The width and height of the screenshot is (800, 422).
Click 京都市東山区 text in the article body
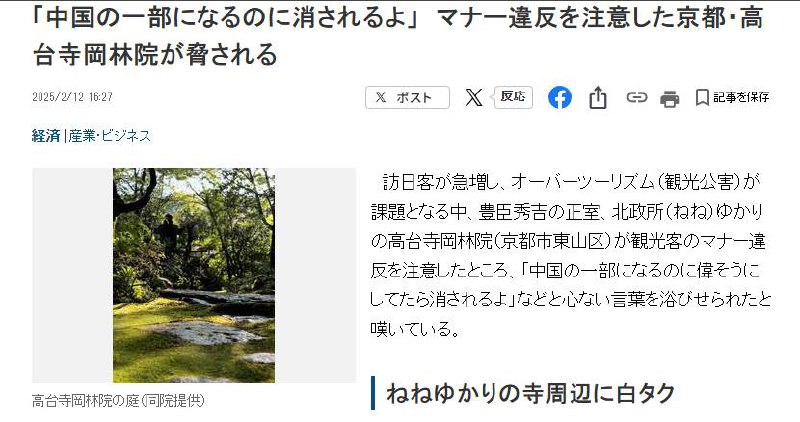click(554, 241)
